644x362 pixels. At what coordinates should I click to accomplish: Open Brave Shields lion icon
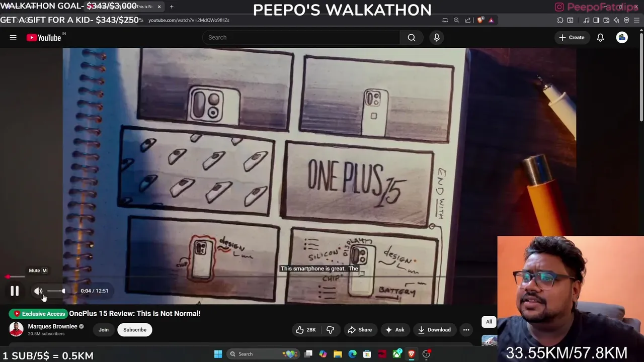[x=480, y=20]
